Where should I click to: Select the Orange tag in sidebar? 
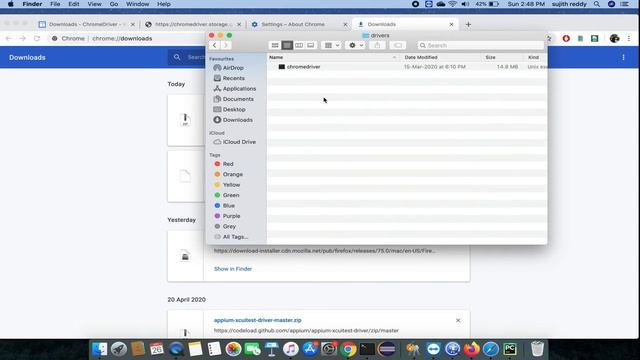[233, 174]
